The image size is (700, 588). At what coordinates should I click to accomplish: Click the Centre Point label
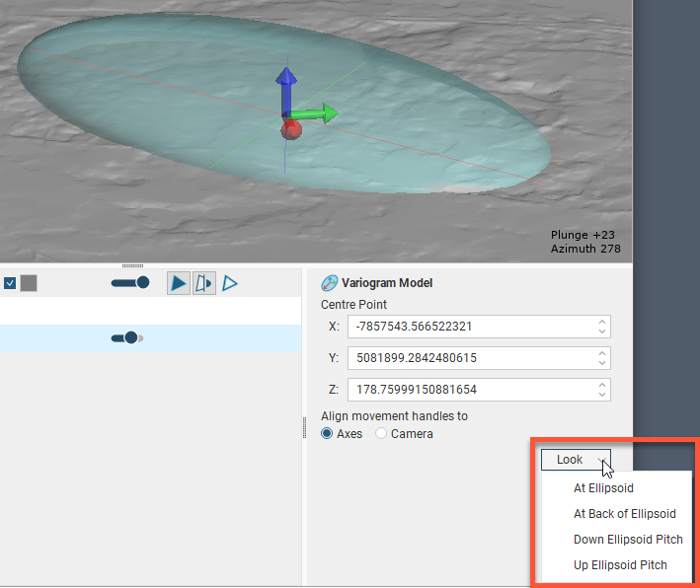353,305
